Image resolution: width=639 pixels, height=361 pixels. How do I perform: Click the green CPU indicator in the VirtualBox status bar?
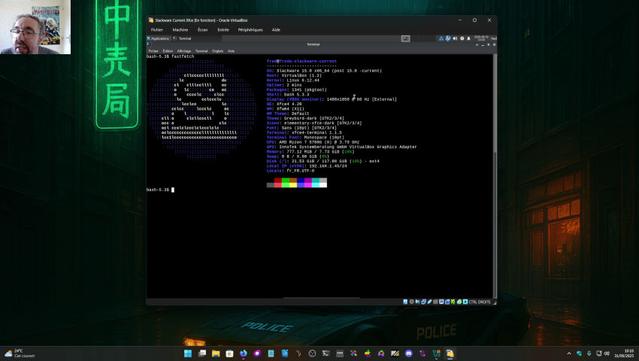pos(453,302)
